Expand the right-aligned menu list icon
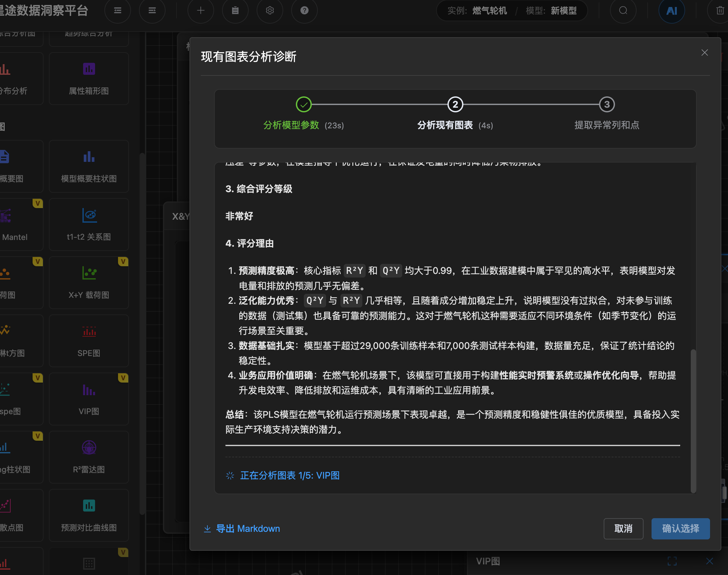The width and height of the screenshot is (728, 575). point(152,11)
